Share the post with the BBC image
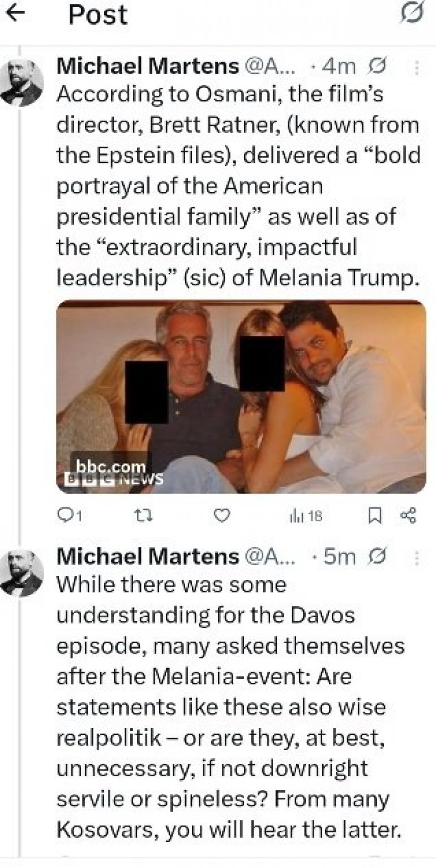The width and height of the screenshot is (436, 868). [x=408, y=515]
